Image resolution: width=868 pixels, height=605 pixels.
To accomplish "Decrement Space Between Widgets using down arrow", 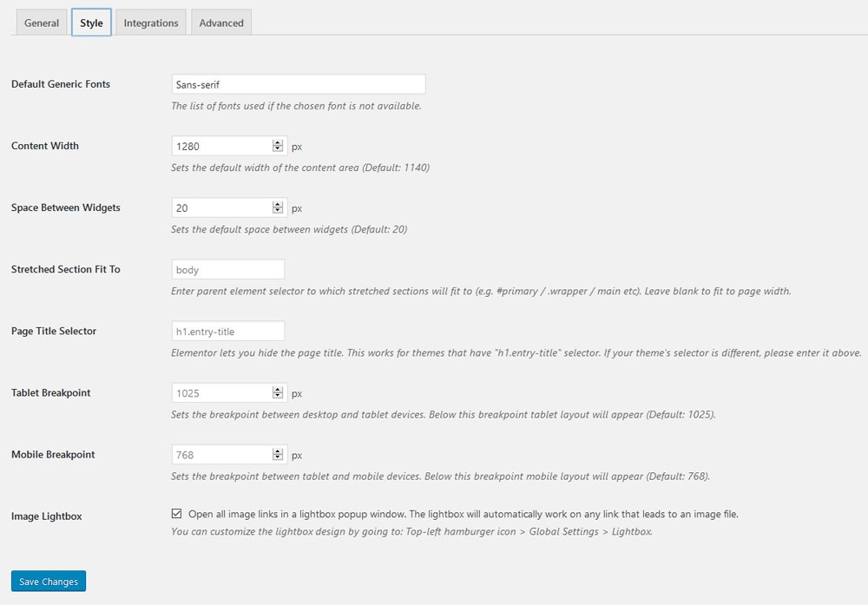I will [278, 211].
